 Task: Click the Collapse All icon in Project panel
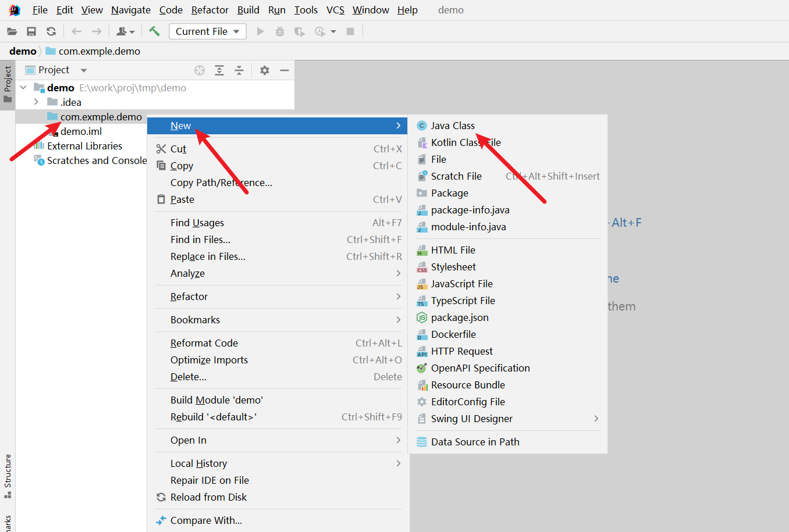[239, 70]
